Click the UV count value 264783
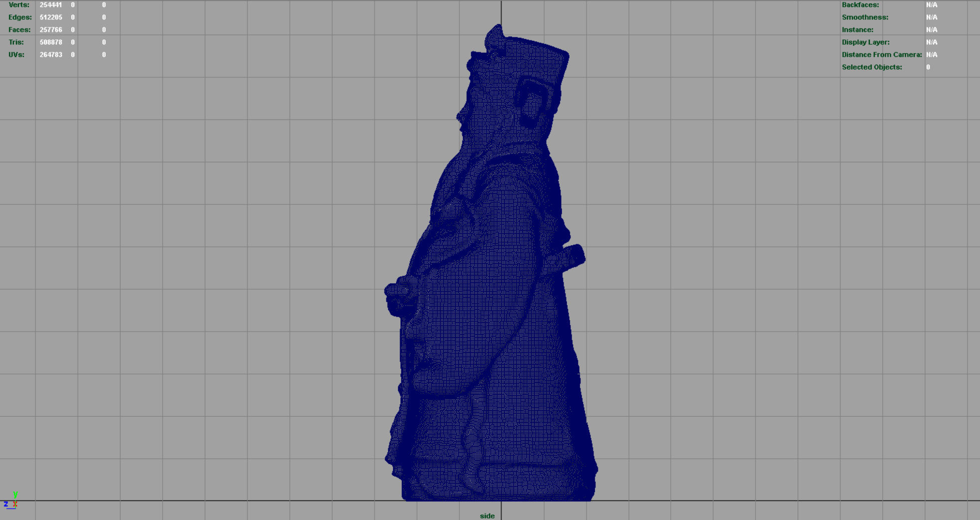Screen dimensions: 980x520 (x=51, y=55)
